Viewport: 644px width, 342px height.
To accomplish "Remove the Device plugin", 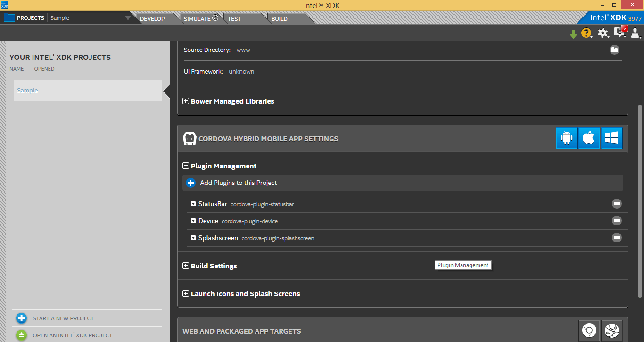I will (617, 220).
